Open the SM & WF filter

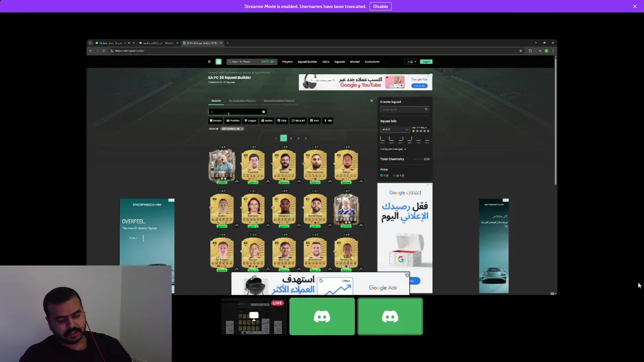[298, 121]
